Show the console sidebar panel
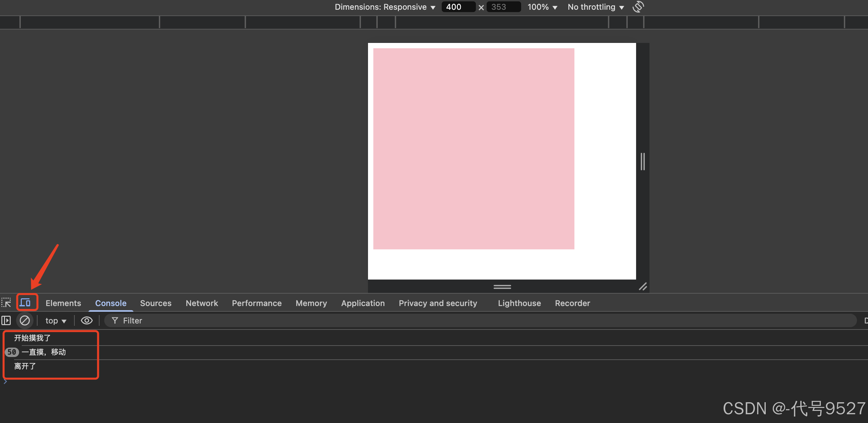 pos(6,320)
